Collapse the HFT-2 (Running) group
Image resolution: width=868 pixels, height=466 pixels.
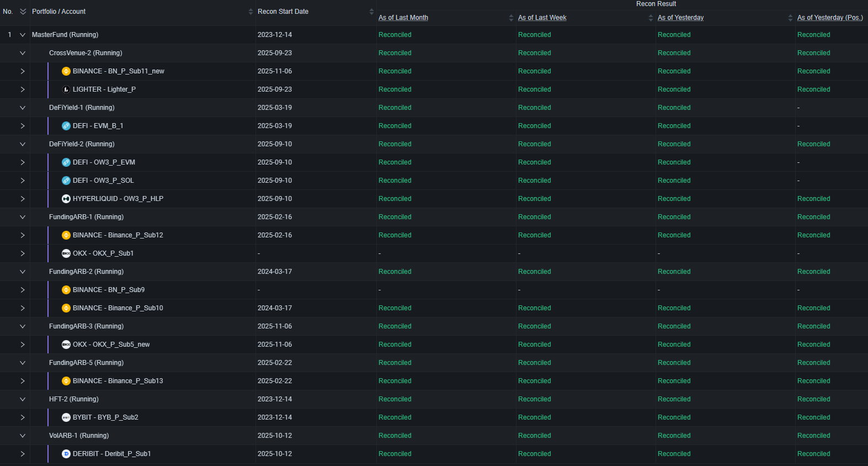[23, 399]
